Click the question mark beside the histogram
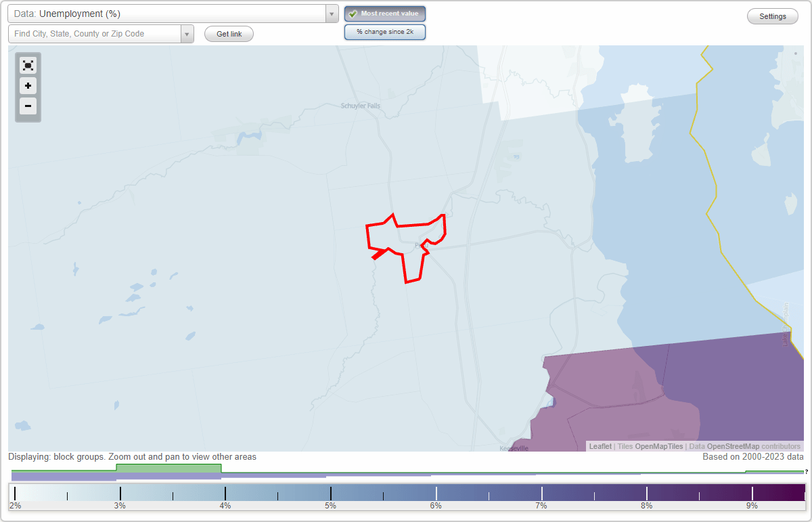 807,471
